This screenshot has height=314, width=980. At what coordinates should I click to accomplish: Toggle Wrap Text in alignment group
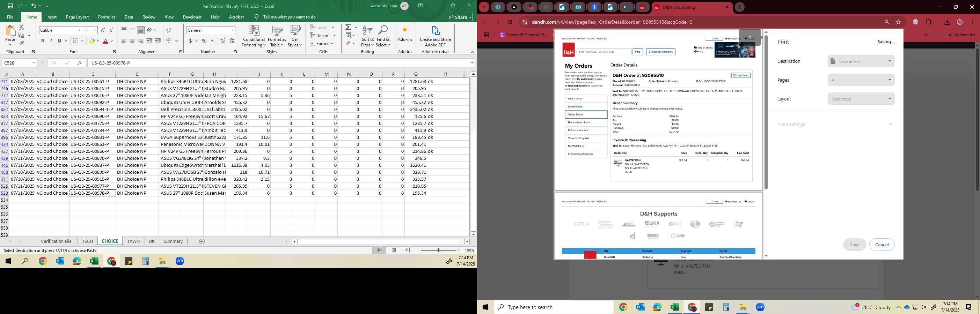click(x=169, y=30)
